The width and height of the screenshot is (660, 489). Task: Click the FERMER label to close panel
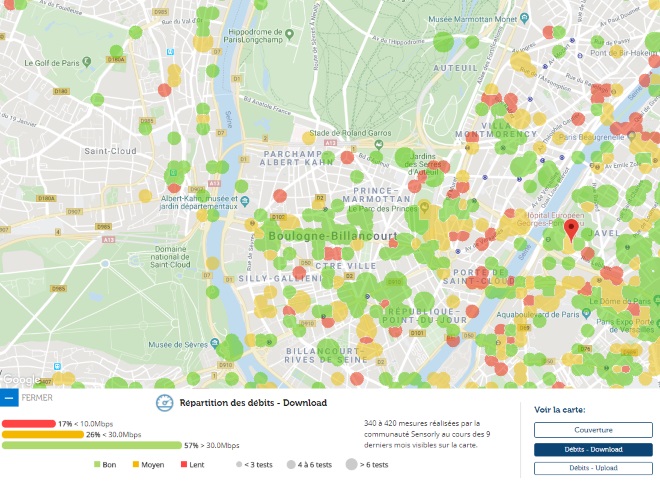tap(37, 397)
